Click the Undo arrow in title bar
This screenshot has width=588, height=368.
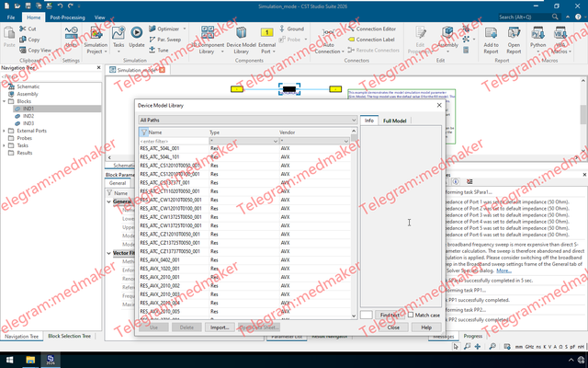coord(60,6)
